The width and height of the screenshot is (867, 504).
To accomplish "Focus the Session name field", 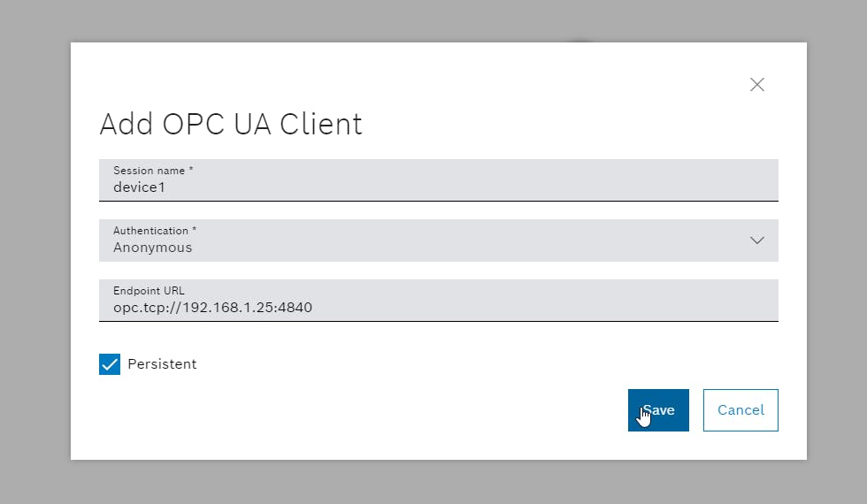I will click(x=439, y=180).
